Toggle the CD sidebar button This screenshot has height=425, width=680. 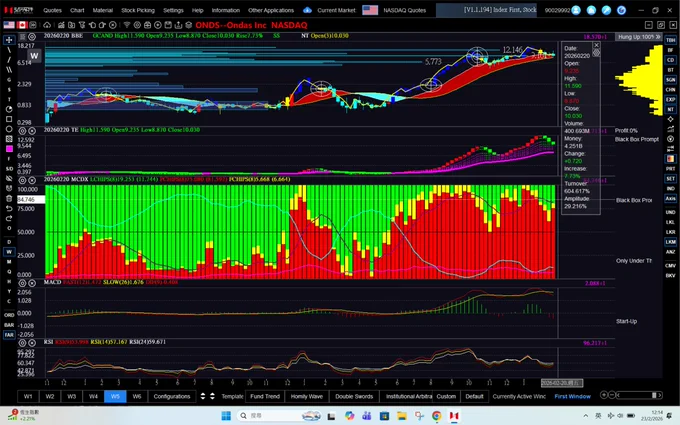(670, 60)
